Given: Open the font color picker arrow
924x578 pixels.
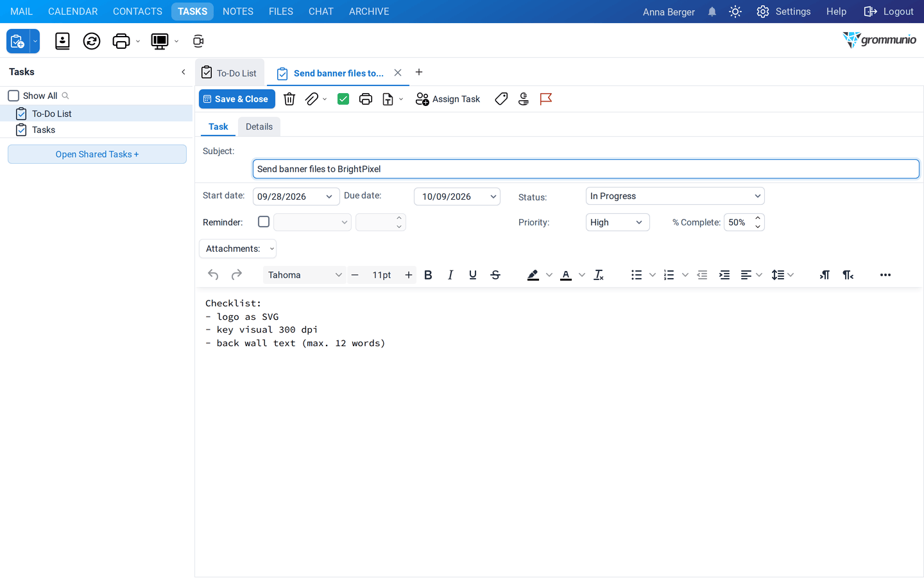Looking at the screenshot, I should pos(582,275).
